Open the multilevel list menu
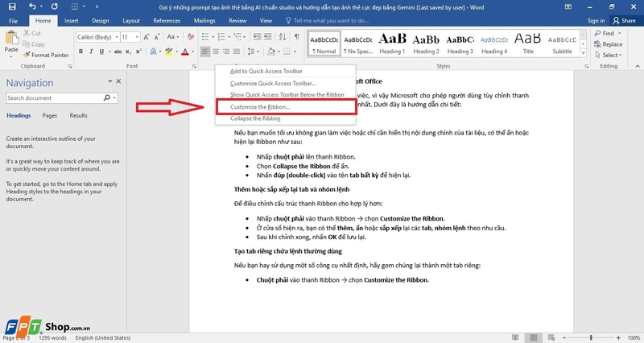 [237, 37]
